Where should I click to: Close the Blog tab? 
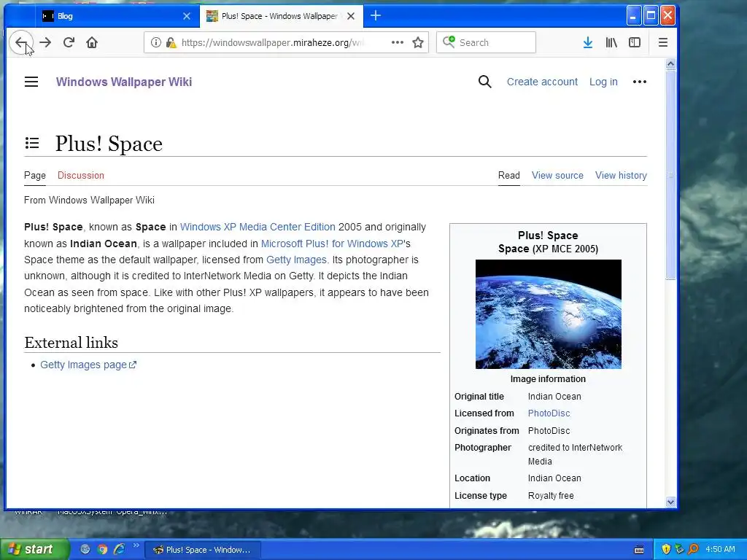187,16
